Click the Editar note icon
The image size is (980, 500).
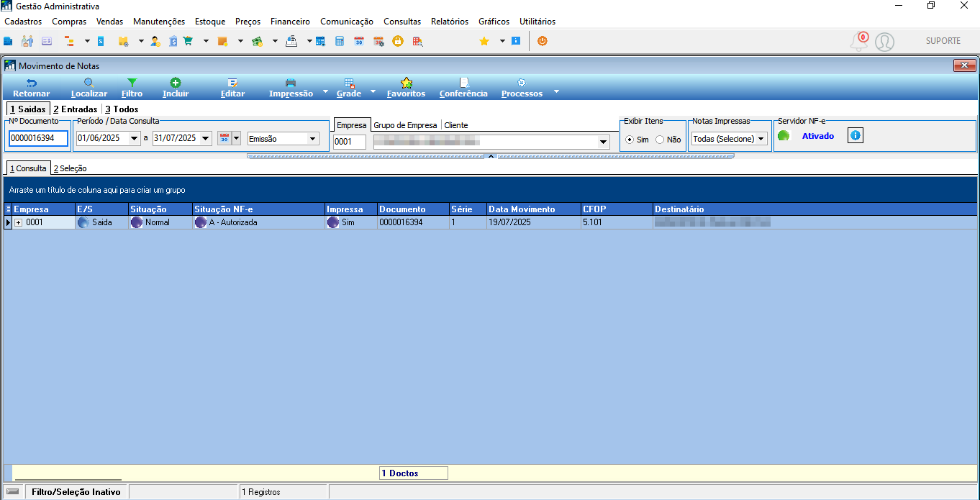click(232, 83)
